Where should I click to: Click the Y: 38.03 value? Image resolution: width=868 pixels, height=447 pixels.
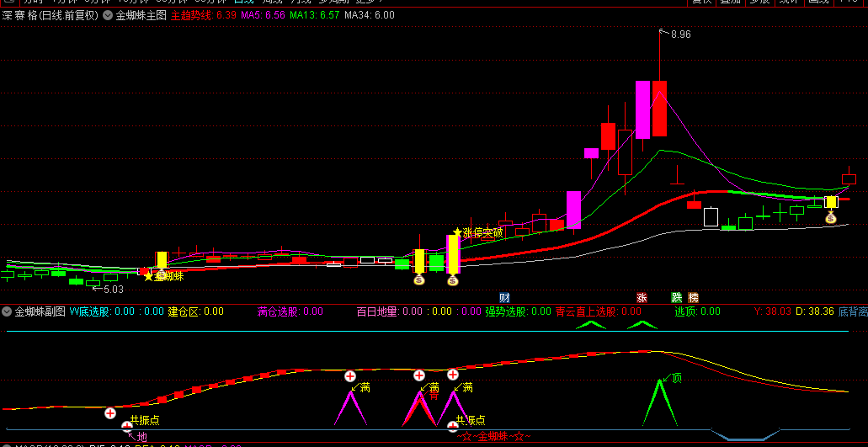coord(773,311)
